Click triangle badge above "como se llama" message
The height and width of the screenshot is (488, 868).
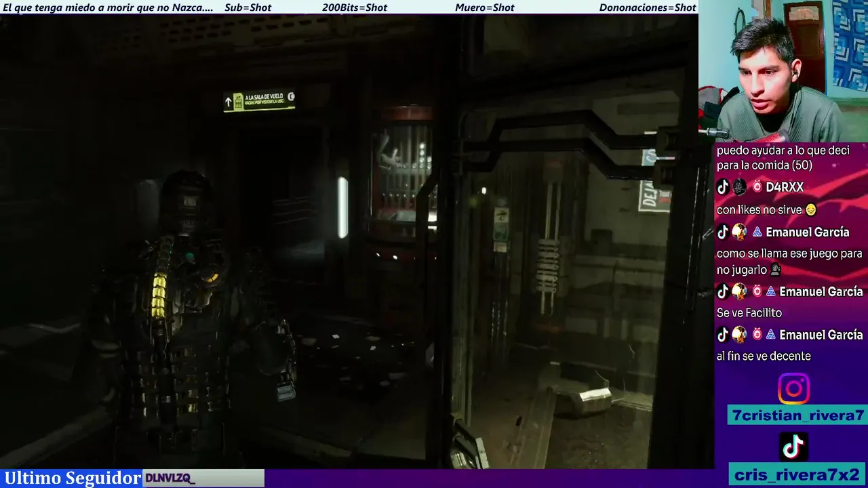tap(757, 232)
